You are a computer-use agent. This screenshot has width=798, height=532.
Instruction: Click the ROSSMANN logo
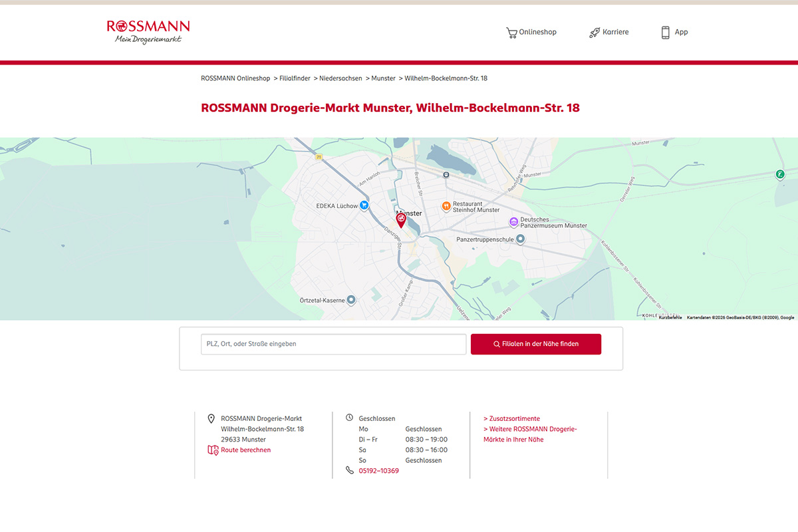tap(148, 31)
